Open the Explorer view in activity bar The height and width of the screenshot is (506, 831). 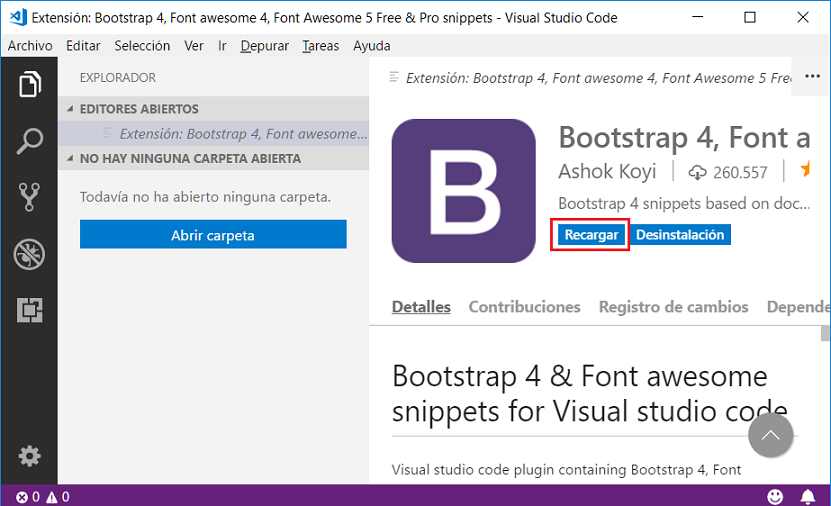29,84
